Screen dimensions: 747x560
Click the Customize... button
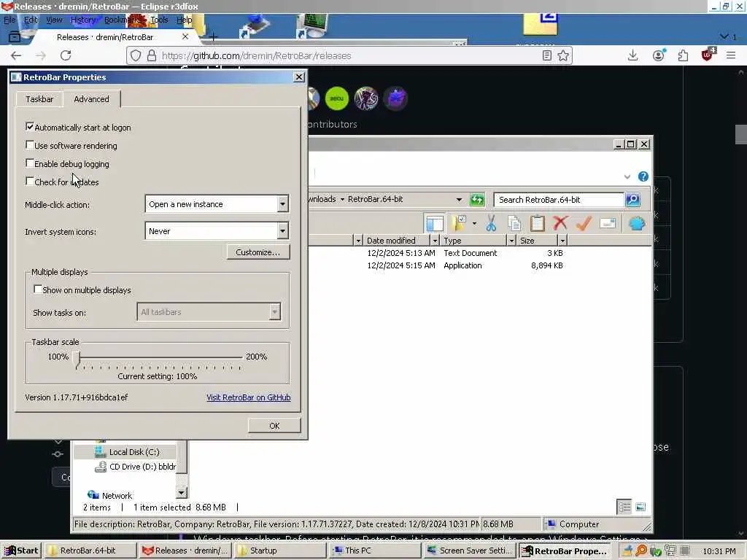(x=258, y=252)
